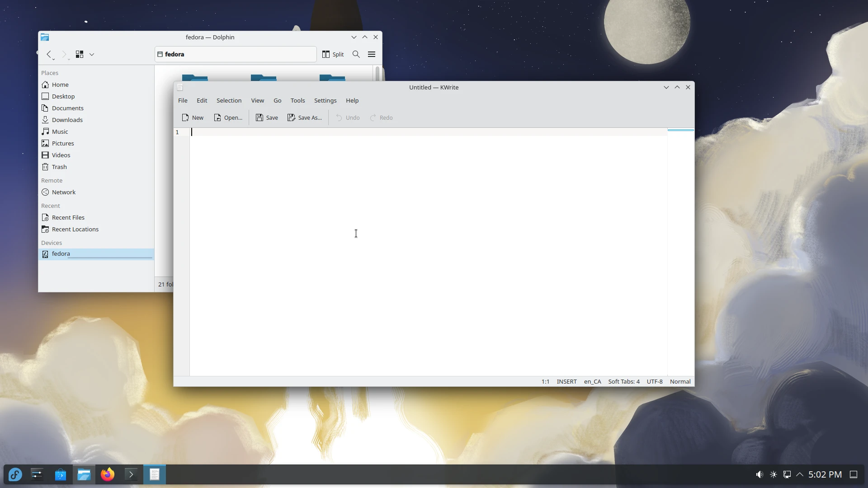The height and width of the screenshot is (488, 868).
Task: Open Dolphin's hamburger control menu
Action: tap(372, 54)
